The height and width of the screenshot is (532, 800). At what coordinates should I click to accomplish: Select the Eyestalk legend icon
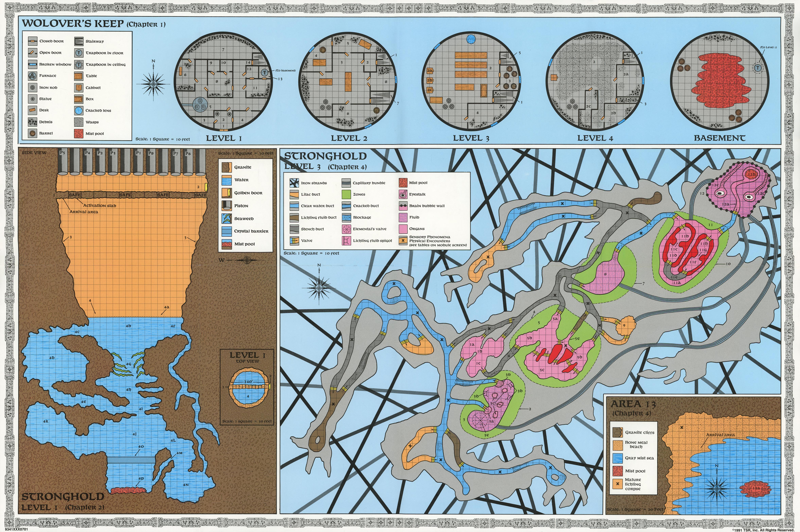click(403, 194)
